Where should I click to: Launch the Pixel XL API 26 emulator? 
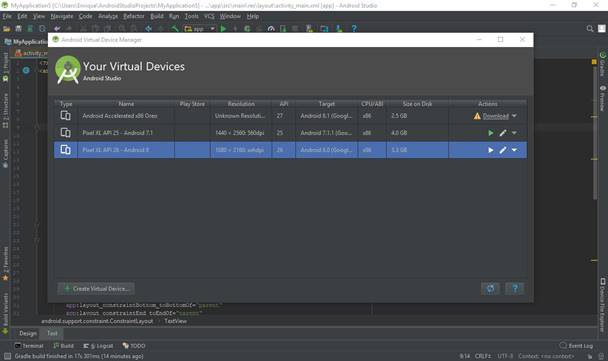[x=491, y=150]
